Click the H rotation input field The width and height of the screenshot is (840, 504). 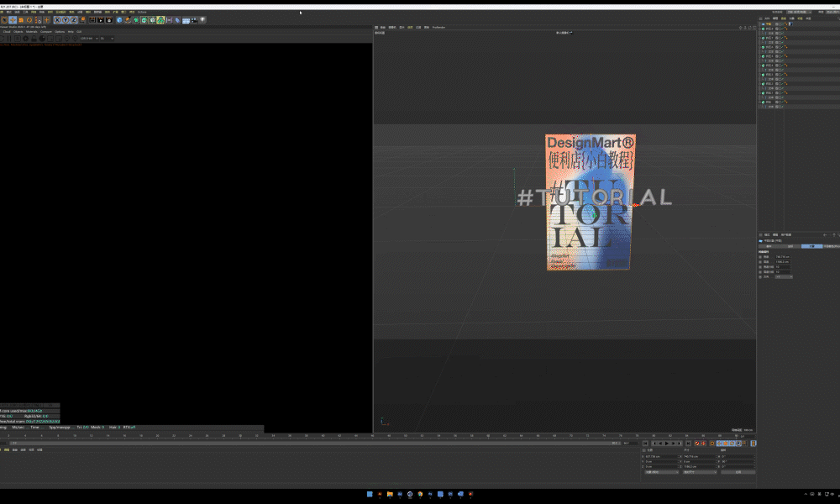tap(738, 456)
